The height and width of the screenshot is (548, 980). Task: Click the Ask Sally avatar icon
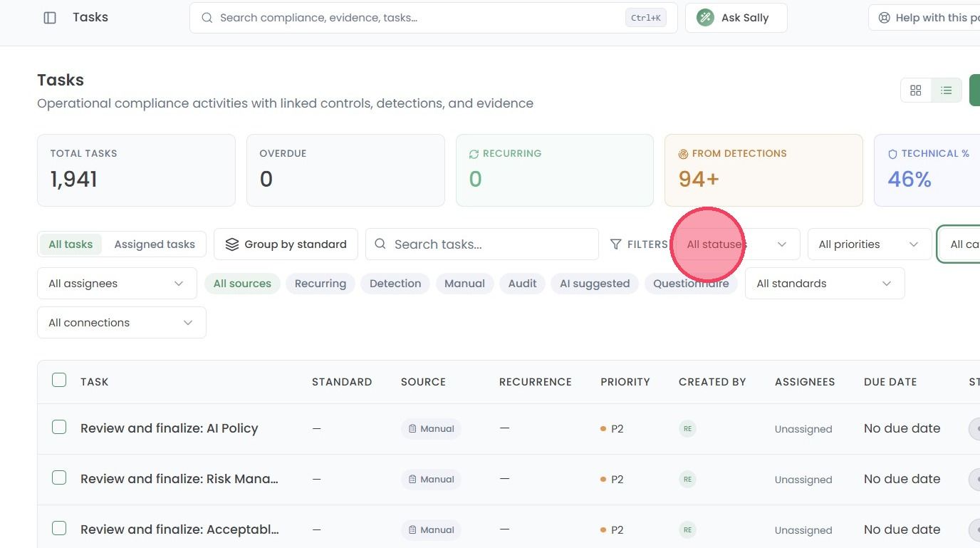(705, 18)
